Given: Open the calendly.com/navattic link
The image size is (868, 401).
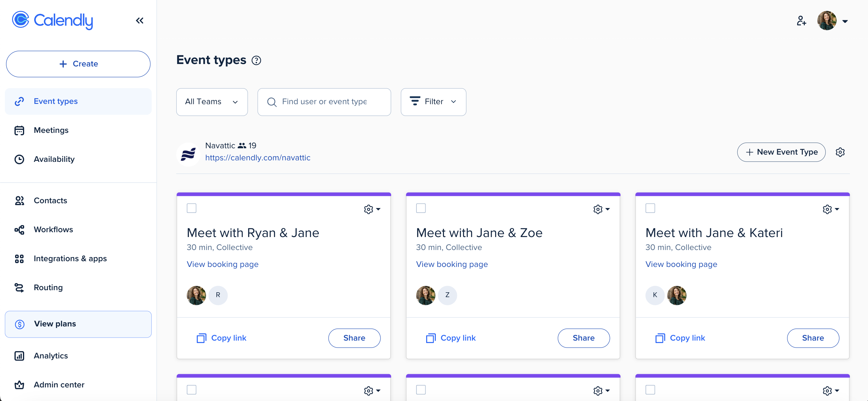Looking at the screenshot, I should point(258,158).
